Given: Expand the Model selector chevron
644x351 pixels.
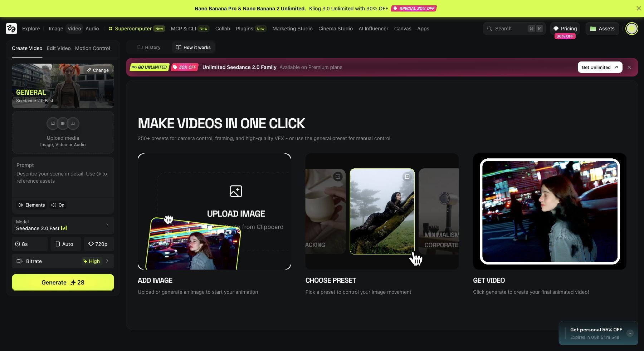Looking at the screenshot, I should click(107, 226).
